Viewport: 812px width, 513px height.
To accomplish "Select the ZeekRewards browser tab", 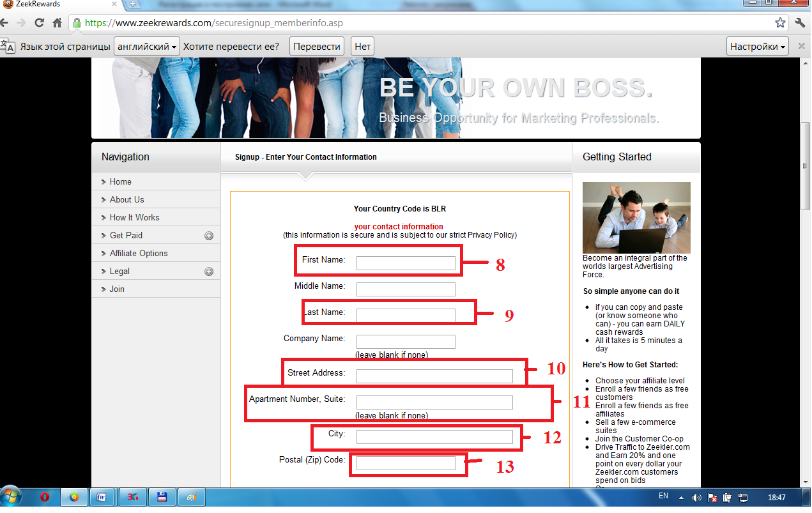I will coord(61,4).
